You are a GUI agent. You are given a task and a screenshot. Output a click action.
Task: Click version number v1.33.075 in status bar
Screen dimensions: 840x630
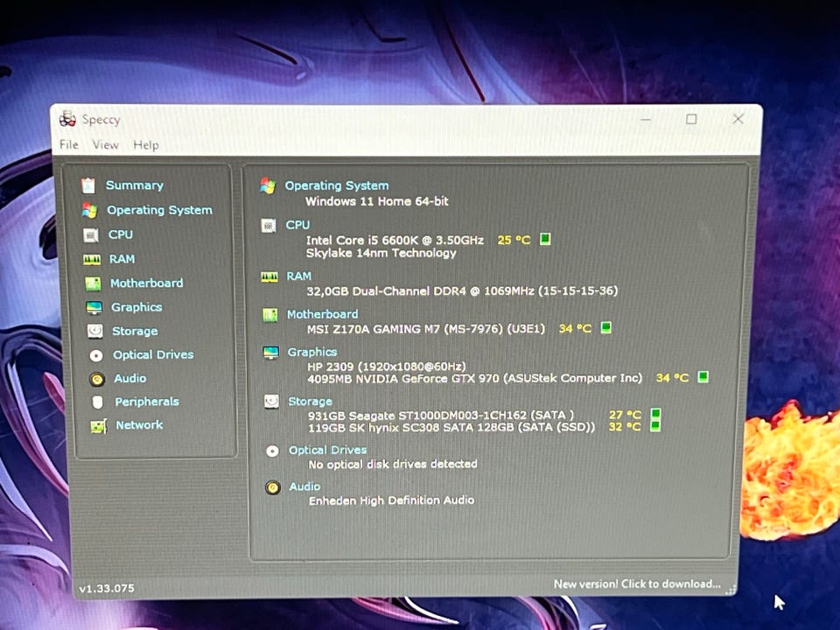[107, 588]
